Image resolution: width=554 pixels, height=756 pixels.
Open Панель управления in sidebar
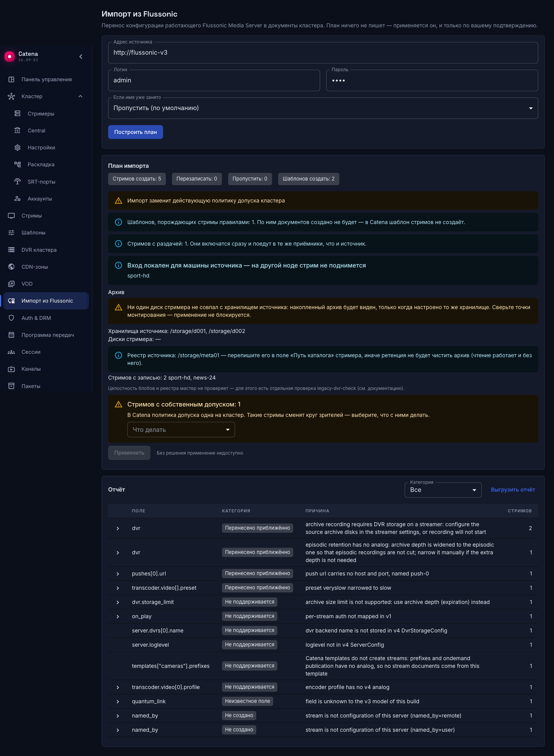pos(46,79)
